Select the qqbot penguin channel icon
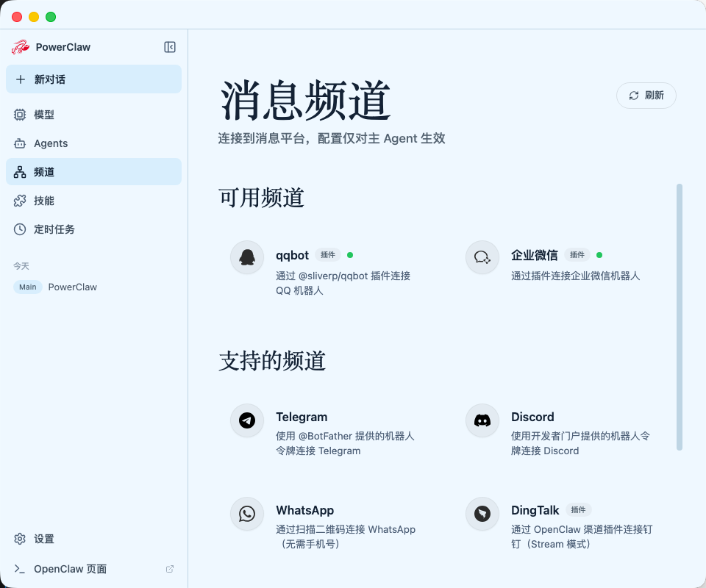This screenshot has width=706, height=588. (x=246, y=257)
